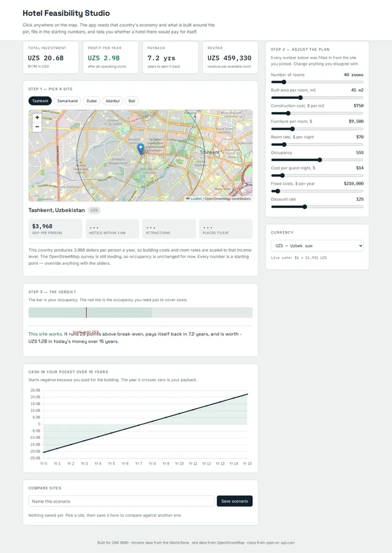Adjust the Construction cost slider
The image size is (392, 553).
(x=317, y=113)
